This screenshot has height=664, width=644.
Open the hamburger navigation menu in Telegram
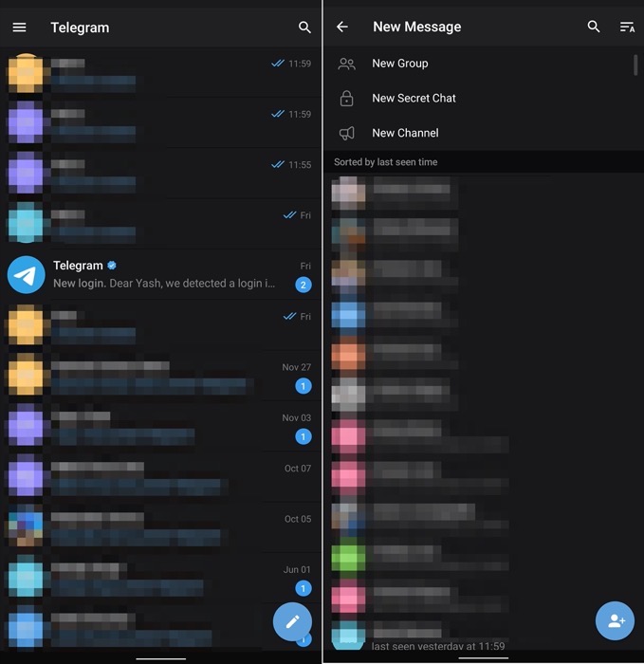tap(20, 28)
